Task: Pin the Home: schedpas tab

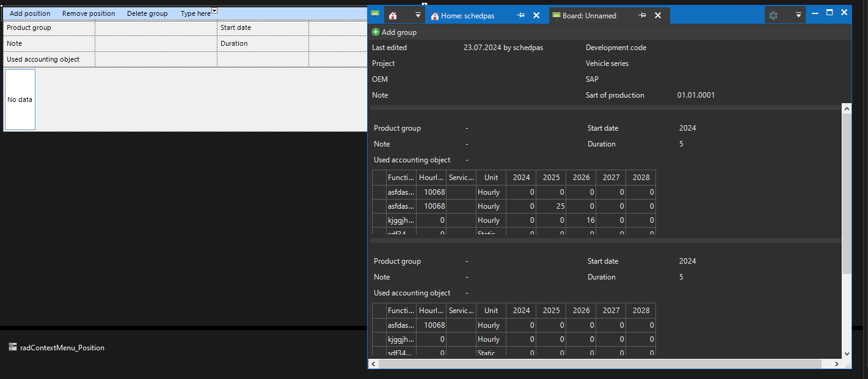Action: tap(520, 15)
